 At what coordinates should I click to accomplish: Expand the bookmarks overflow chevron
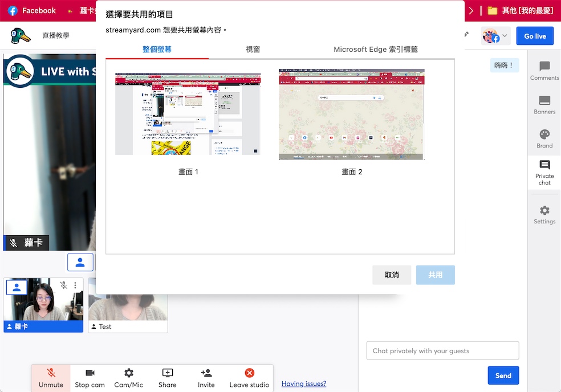(471, 11)
